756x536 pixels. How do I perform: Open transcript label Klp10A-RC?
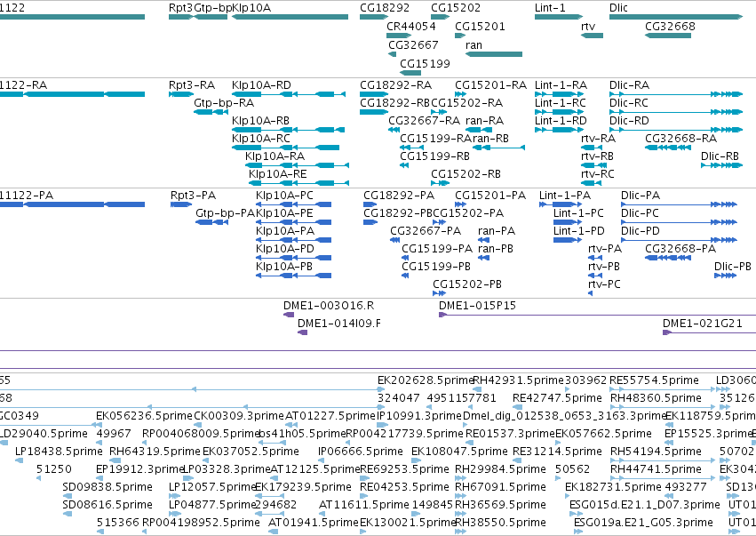pos(261,139)
